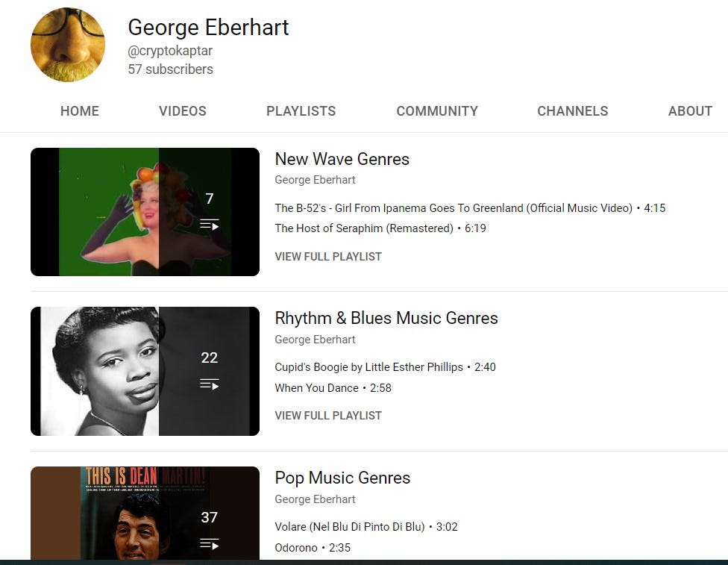View full playlist for New Wave Genres

click(x=328, y=256)
